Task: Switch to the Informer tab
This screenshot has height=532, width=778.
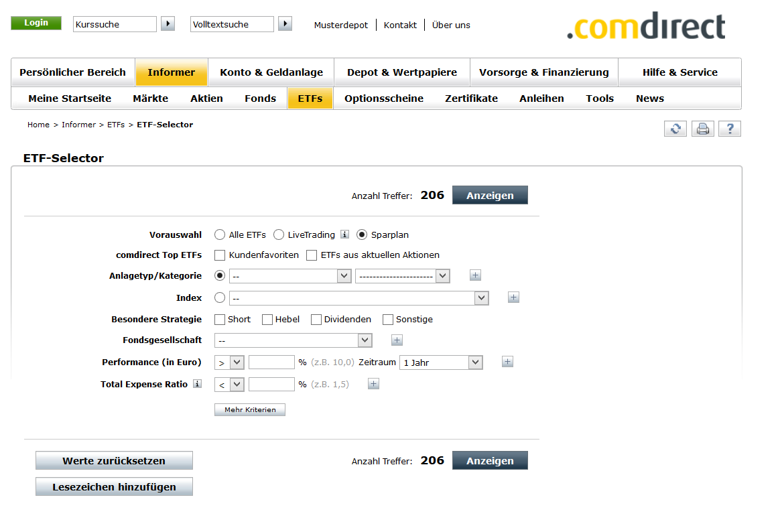Action: coord(172,72)
